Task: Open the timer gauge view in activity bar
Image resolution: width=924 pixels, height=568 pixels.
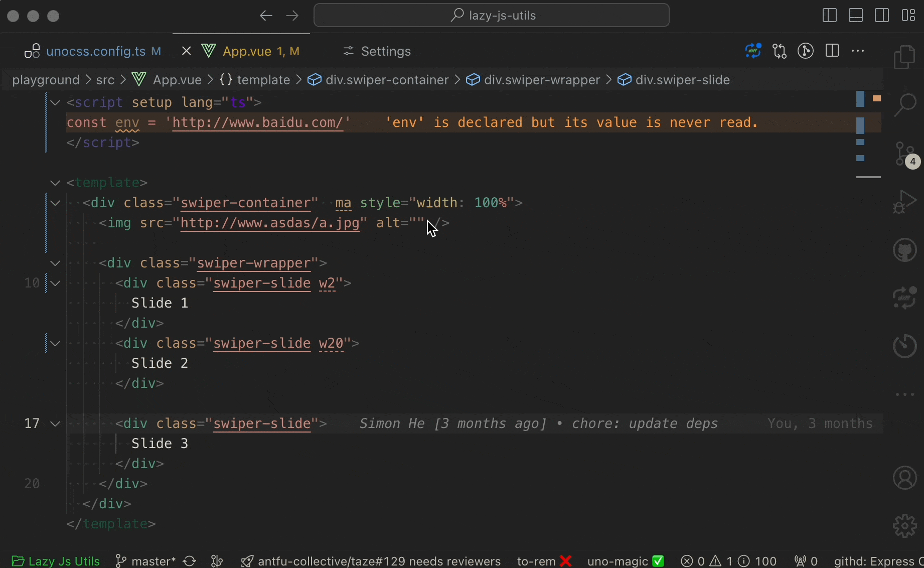Action: tap(905, 346)
